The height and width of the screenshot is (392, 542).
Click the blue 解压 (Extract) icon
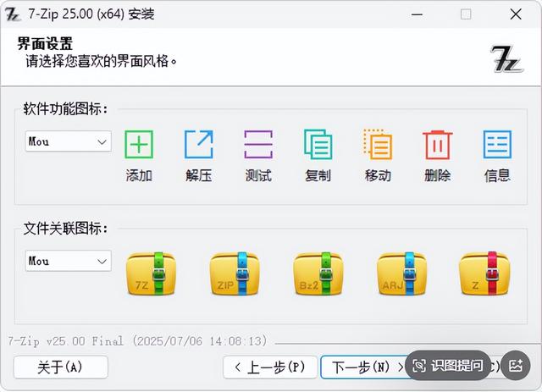pyautogui.click(x=198, y=144)
